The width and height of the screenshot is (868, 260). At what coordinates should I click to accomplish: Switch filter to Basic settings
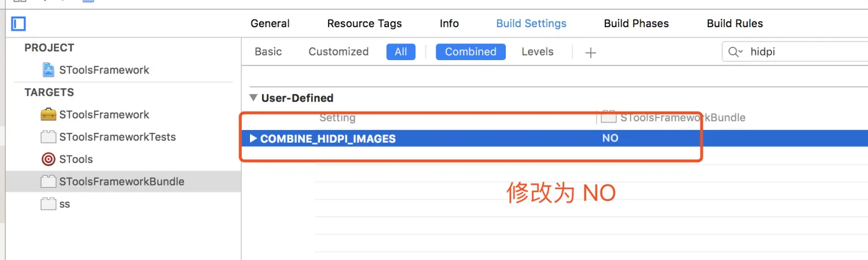(x=268, y=51)
